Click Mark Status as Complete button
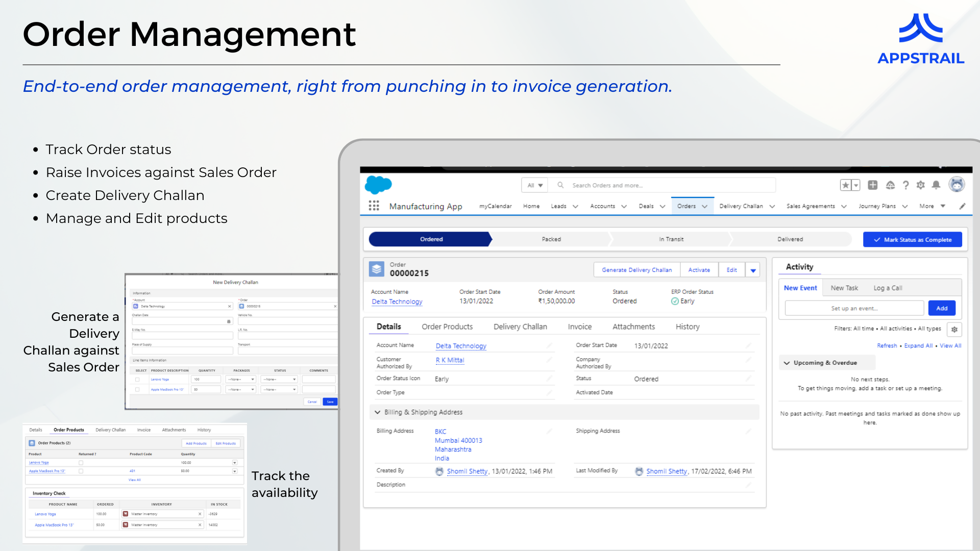980x551 pixels. pyautogui.click(x=912, y=240)
